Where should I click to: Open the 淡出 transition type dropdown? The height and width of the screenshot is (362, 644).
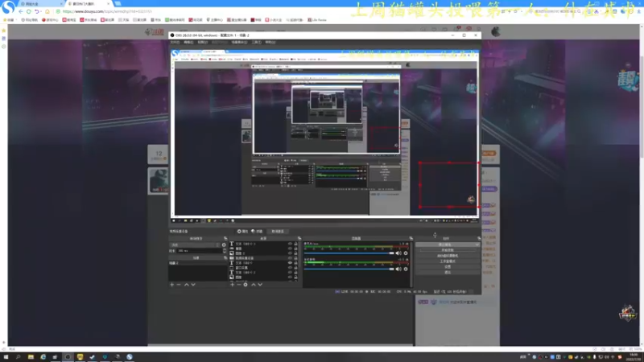click(x=195, y=245)
